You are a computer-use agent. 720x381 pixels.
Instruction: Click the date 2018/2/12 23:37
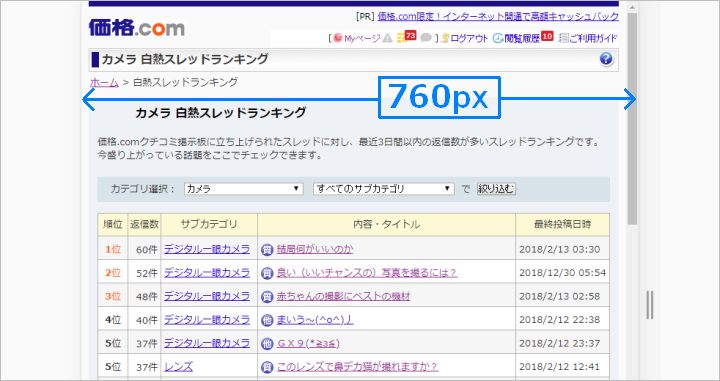(559, 343)
